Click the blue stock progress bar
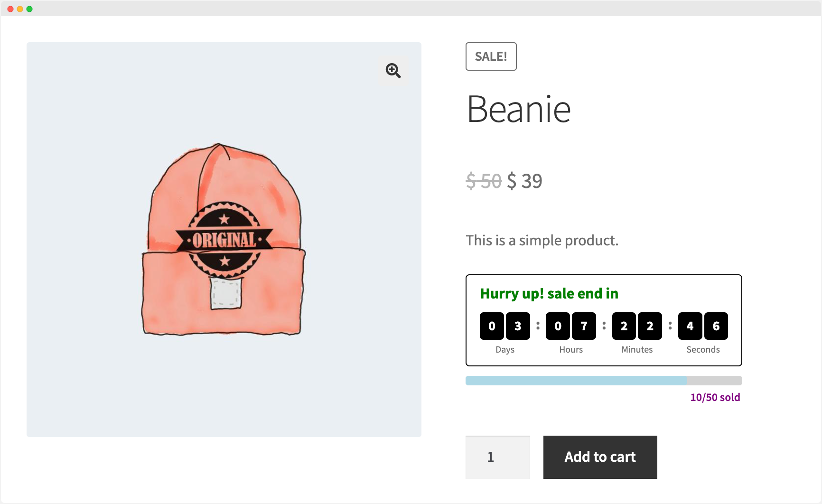Image resolution: width=822 pixels, height=504 pixels. tap(576, 380)
